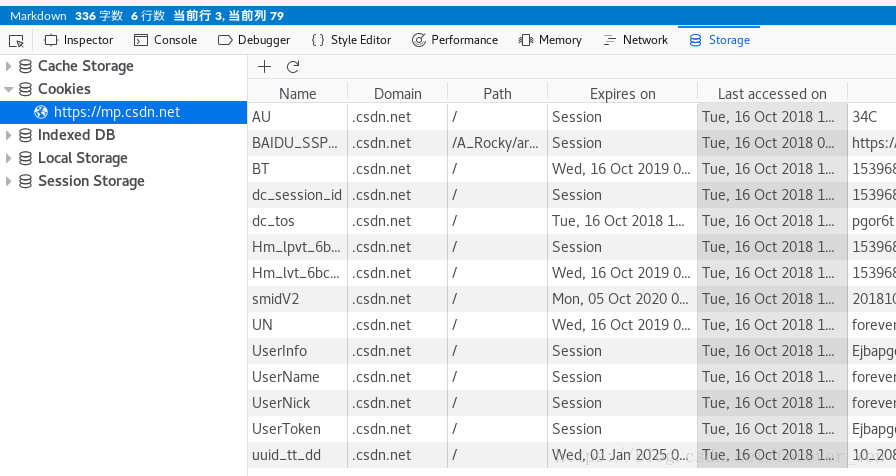Viewport: 896px width, 476px height.
Task: Select the https://mp.csdn.net cookie host
Action: coord(117,112)
